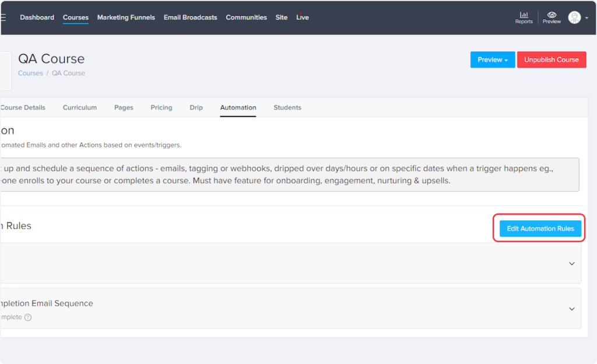Open the Live navigation item
The height and width of the screenshot is (364, 597).
coord(302,17)
